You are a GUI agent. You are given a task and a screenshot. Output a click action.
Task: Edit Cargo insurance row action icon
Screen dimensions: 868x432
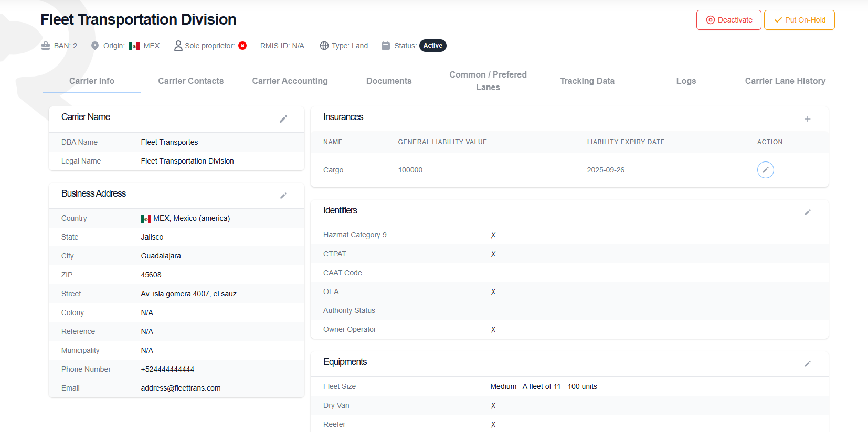(766, 170)
